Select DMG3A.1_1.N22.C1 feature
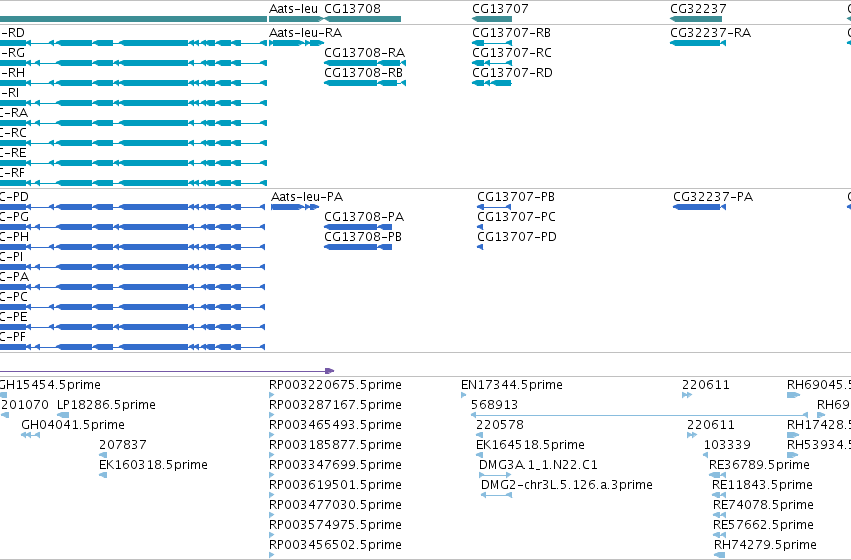Viewport: 851px width, 560px height. [x=495, y=475]
